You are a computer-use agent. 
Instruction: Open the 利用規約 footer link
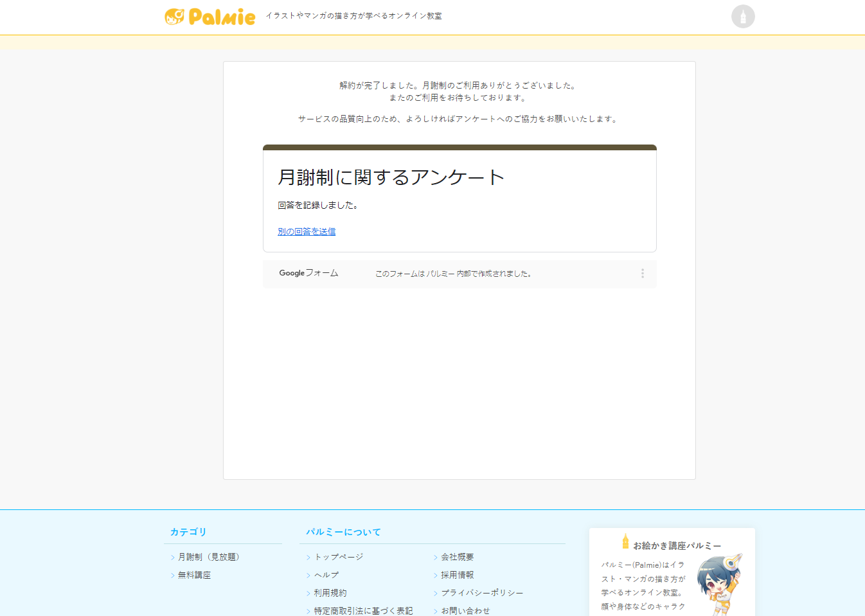point(330,593)
